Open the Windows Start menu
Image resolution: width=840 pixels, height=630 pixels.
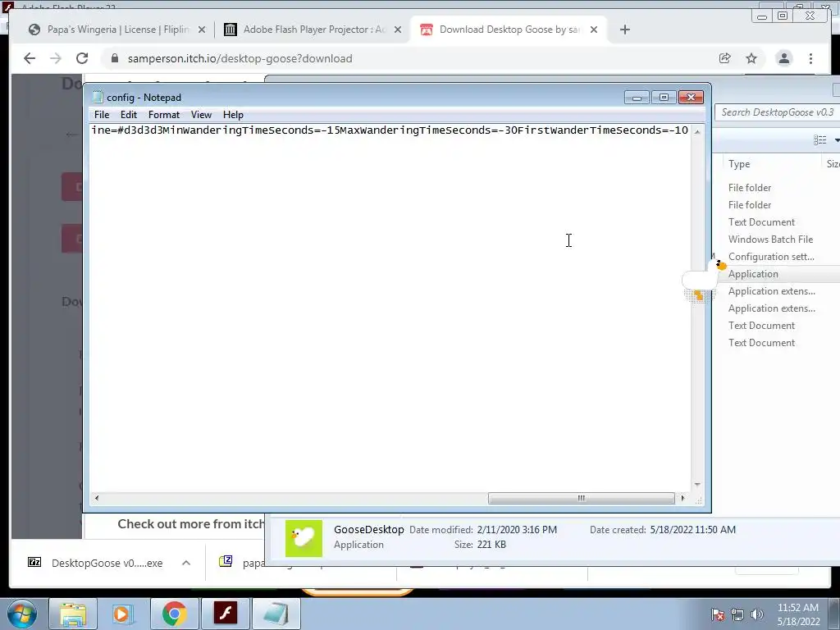[21, 614]
